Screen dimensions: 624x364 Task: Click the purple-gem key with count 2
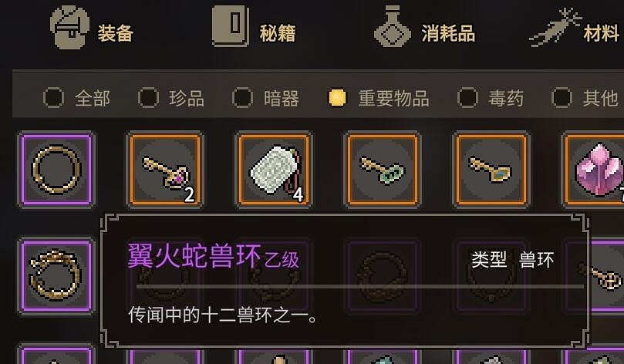coord(165,170)
